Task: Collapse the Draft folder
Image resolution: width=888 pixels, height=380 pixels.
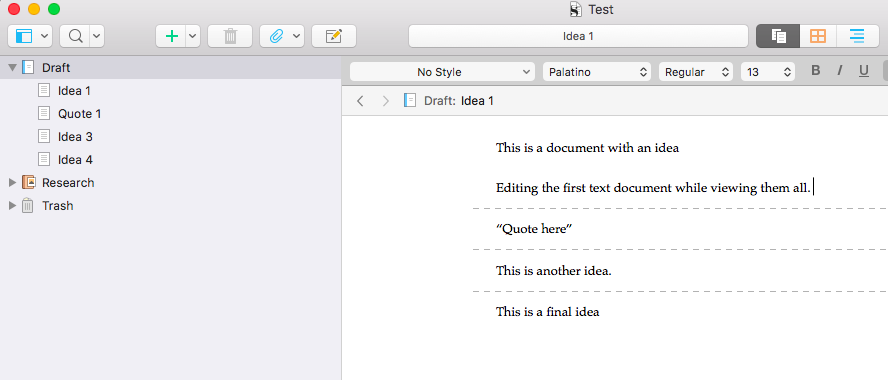Action: (12, 67)
